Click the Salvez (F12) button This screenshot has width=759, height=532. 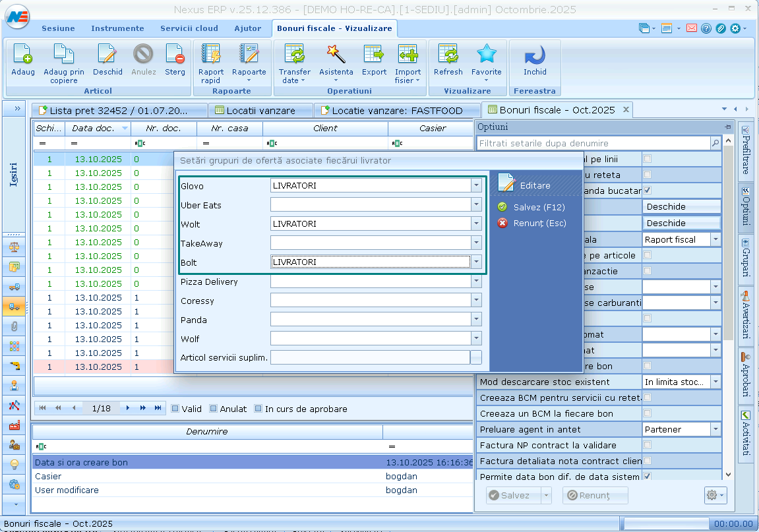[x=539, y=207]
